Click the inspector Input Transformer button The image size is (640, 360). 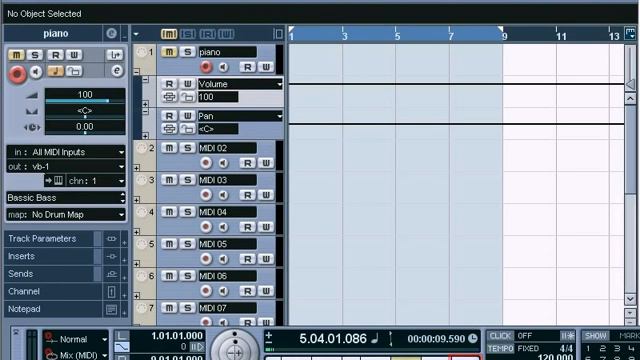[x=115, y=55]
